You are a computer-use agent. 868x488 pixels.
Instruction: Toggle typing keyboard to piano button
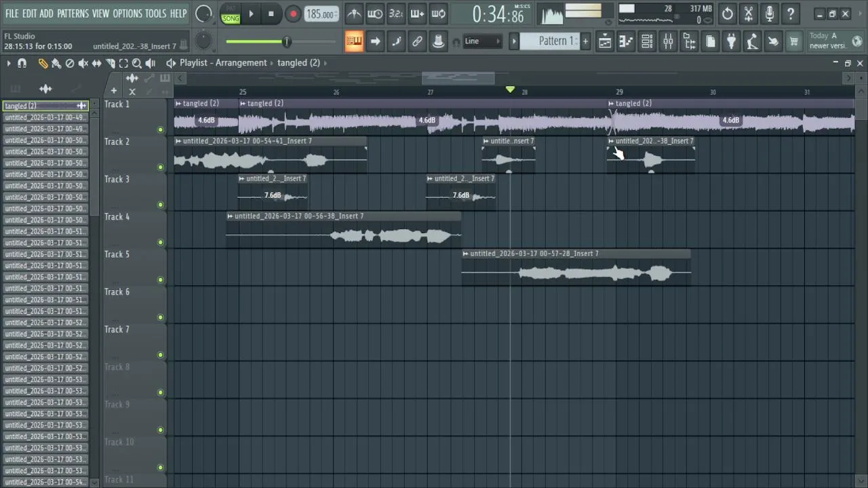coord(354,41)
